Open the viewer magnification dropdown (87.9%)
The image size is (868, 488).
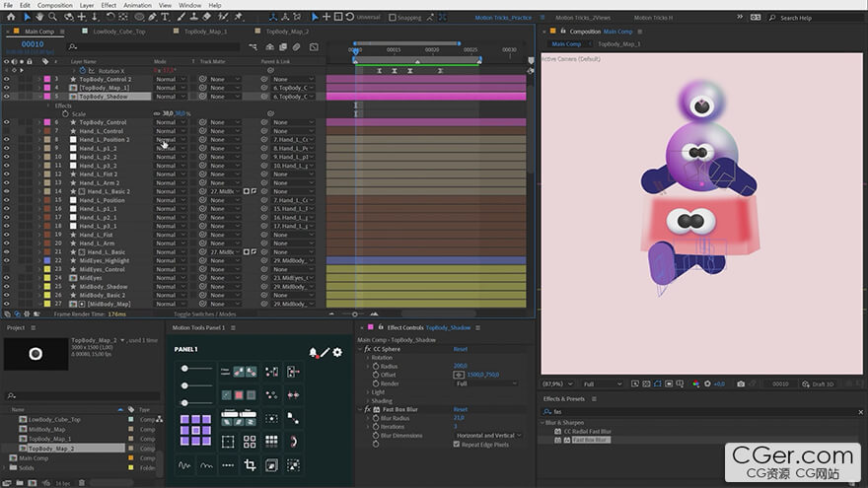click(557, 383)
